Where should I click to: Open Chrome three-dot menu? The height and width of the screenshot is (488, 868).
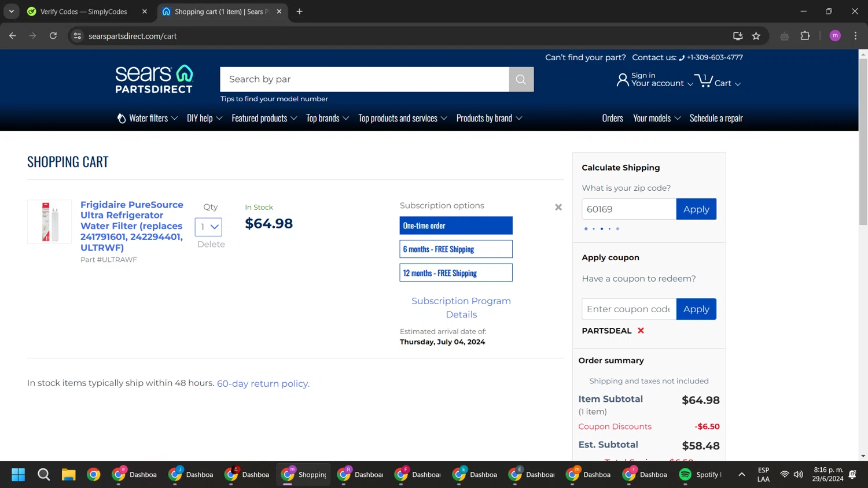click(855, 36)
